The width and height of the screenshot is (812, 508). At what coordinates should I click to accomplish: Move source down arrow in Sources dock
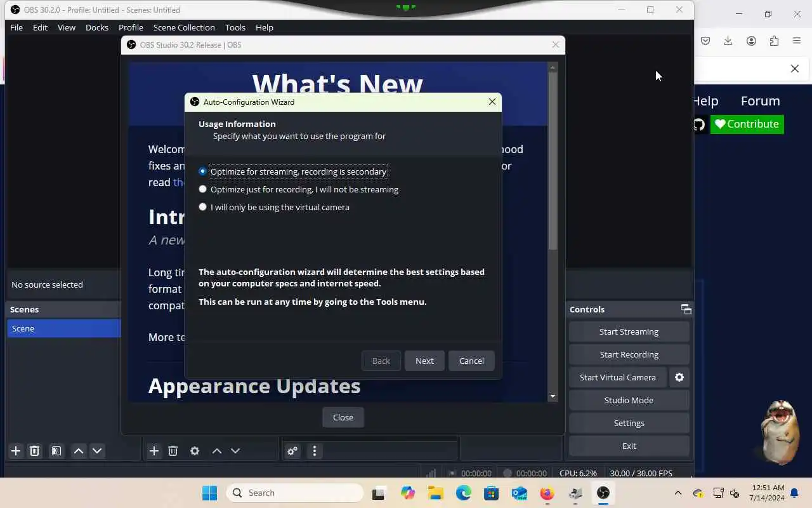[x=235, y=451]
